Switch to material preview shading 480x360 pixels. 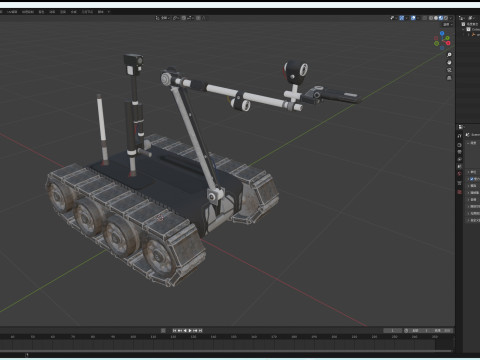441,18
